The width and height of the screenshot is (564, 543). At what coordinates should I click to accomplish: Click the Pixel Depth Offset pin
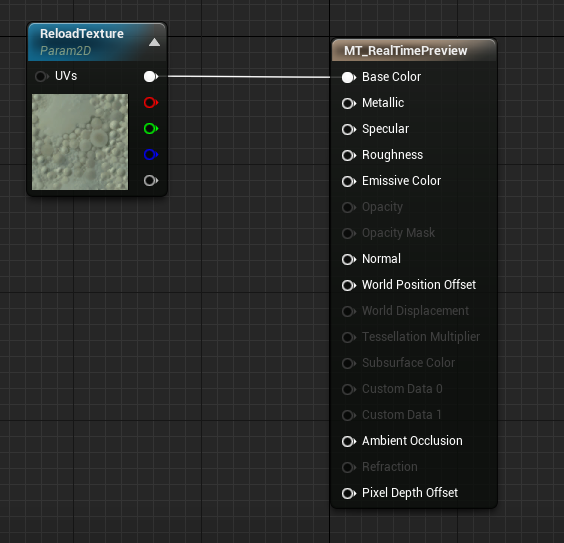point(349,493)
